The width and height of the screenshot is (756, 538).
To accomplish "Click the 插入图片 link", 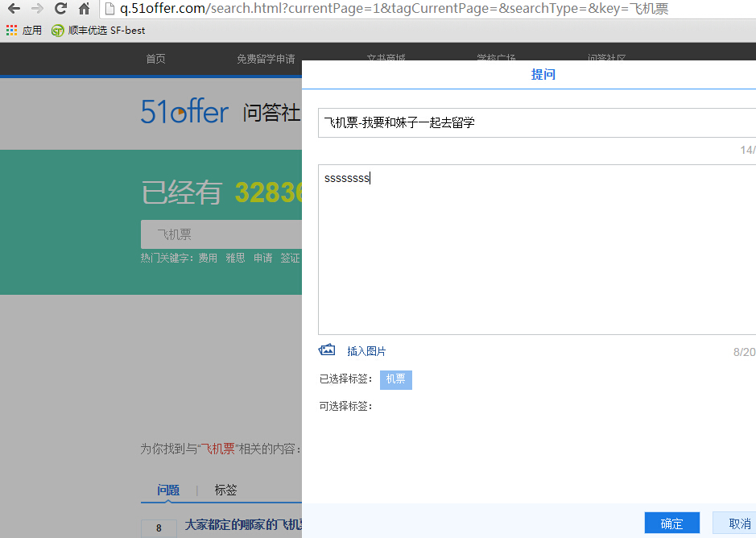I will point(366,351).
